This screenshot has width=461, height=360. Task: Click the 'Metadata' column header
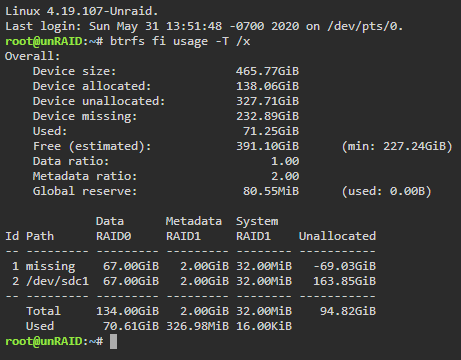coord(194,221)
